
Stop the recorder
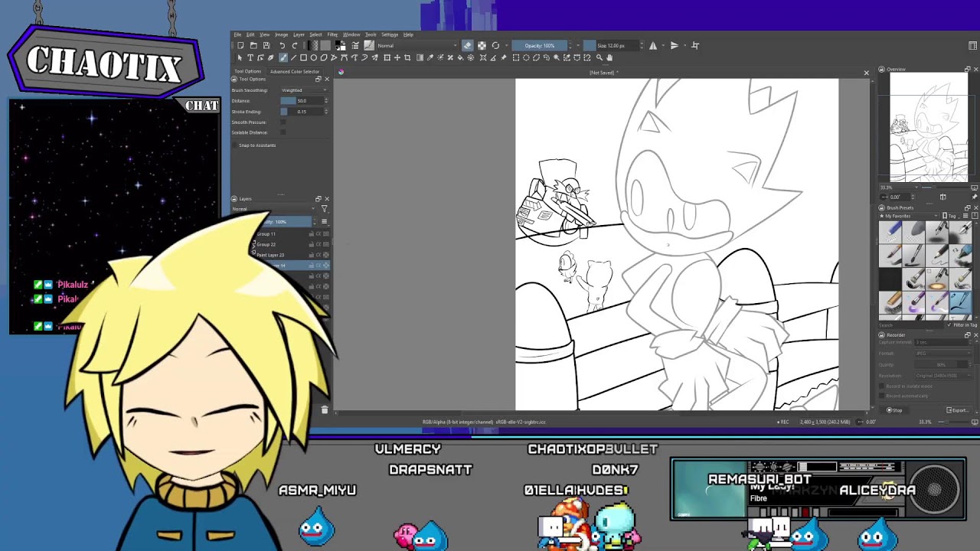tap(894, 410)
